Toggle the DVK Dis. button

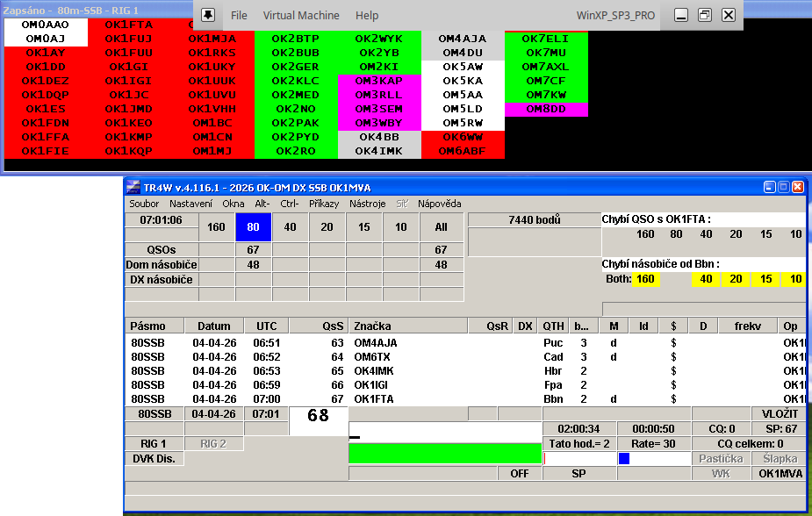(154, 458)
